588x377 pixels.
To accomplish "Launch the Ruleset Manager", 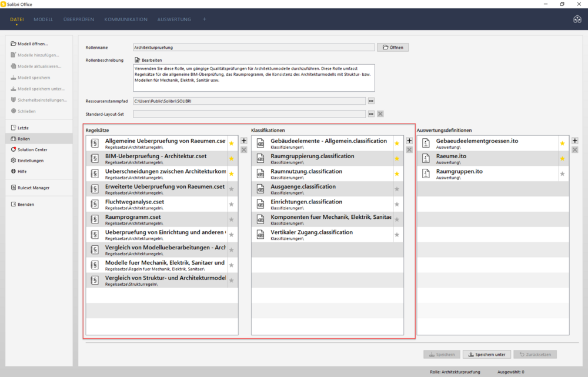I will tap(30, 188).
